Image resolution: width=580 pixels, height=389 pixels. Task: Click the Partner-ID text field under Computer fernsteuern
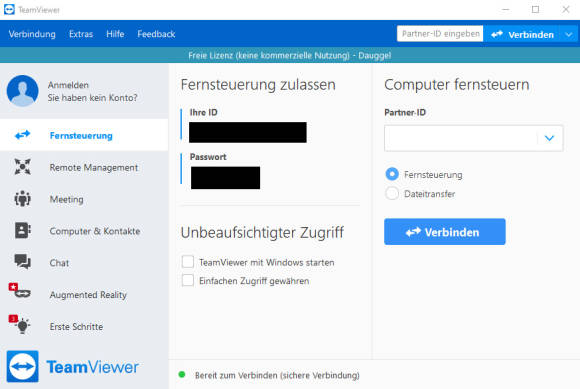coord(461,138)
